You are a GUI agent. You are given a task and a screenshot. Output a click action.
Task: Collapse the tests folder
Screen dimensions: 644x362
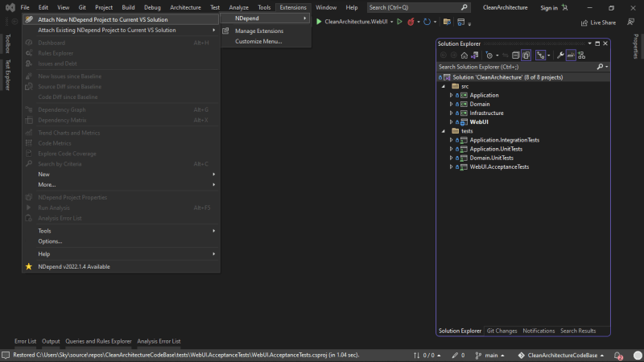444,131
